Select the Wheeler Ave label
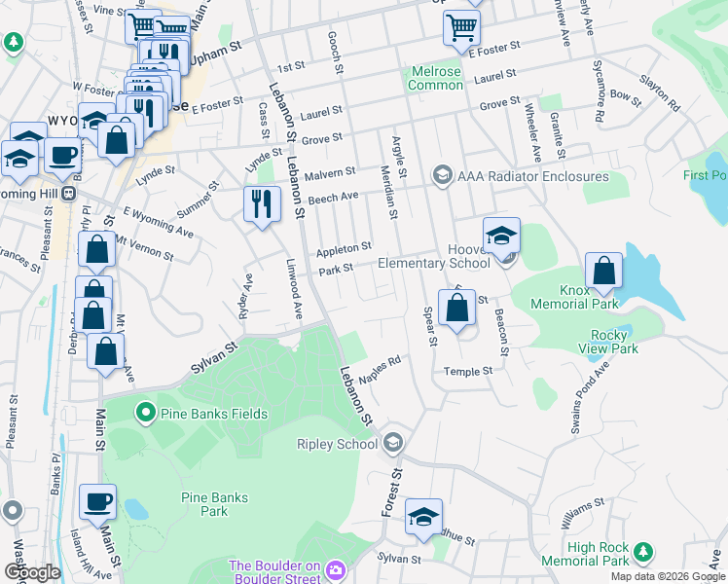This screenshot has width=728, height=584. click(532, 132)
